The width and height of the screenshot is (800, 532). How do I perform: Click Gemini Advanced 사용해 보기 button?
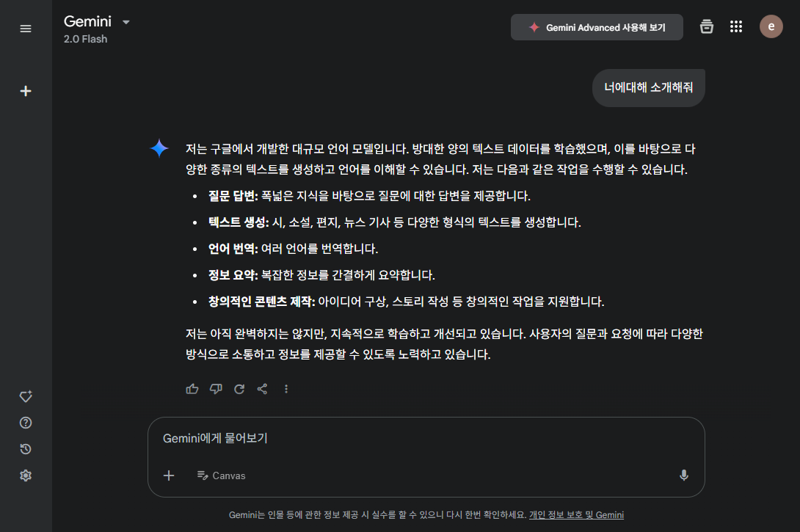tap(597, 28)
